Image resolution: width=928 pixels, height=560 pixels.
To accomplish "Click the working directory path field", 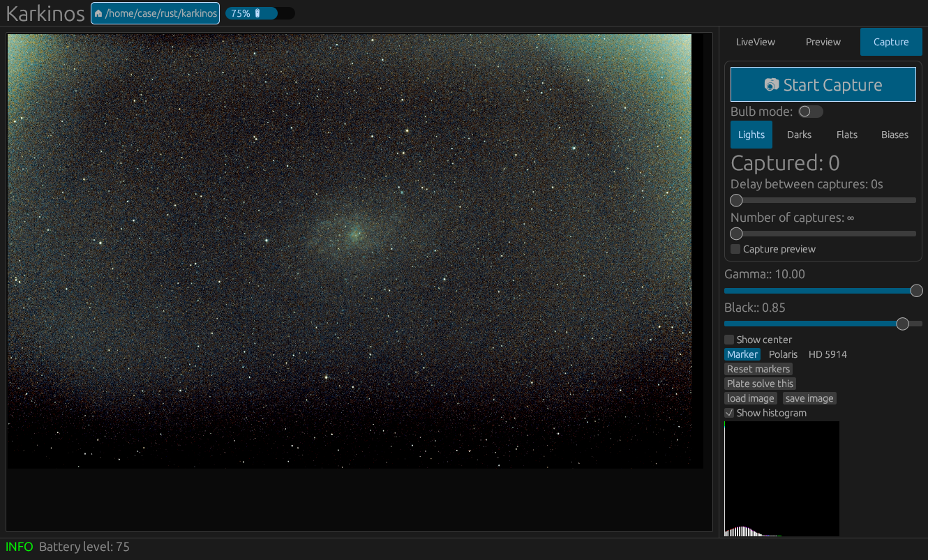I will [160, 13].
